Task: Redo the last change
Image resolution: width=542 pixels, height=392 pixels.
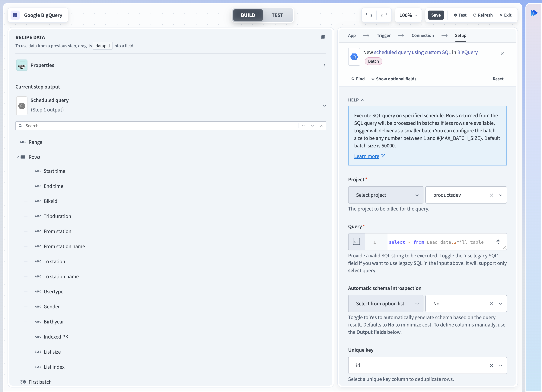Action: point(384,15)
